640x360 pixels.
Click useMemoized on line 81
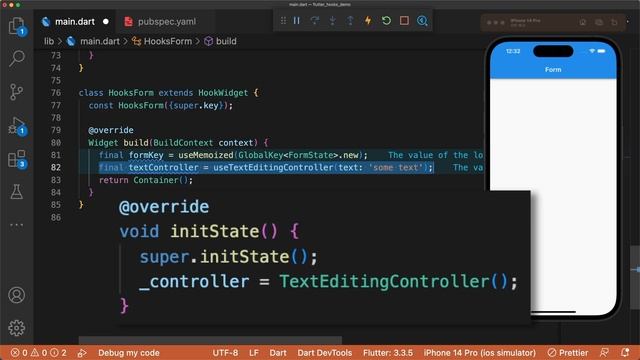coord(205,155)
